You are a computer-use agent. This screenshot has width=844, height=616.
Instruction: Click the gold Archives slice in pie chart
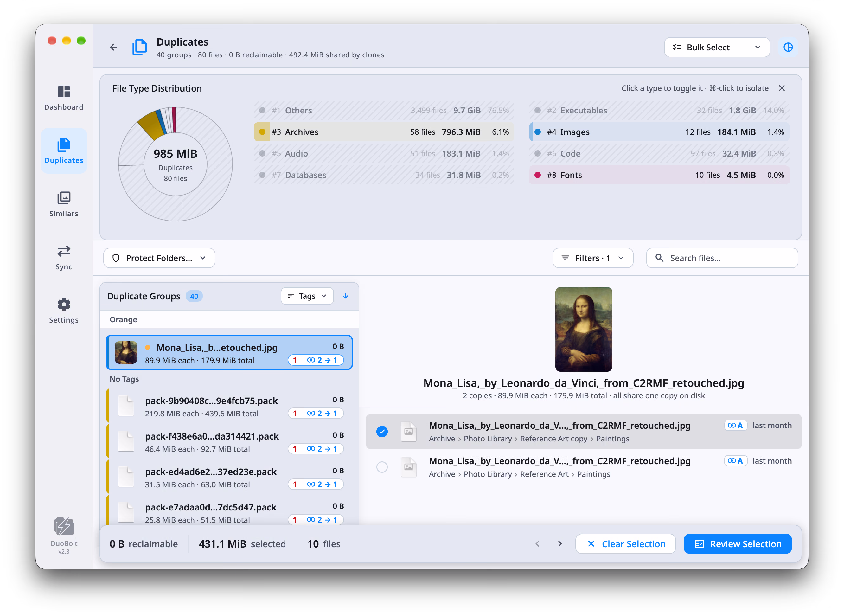coord(152,126)
